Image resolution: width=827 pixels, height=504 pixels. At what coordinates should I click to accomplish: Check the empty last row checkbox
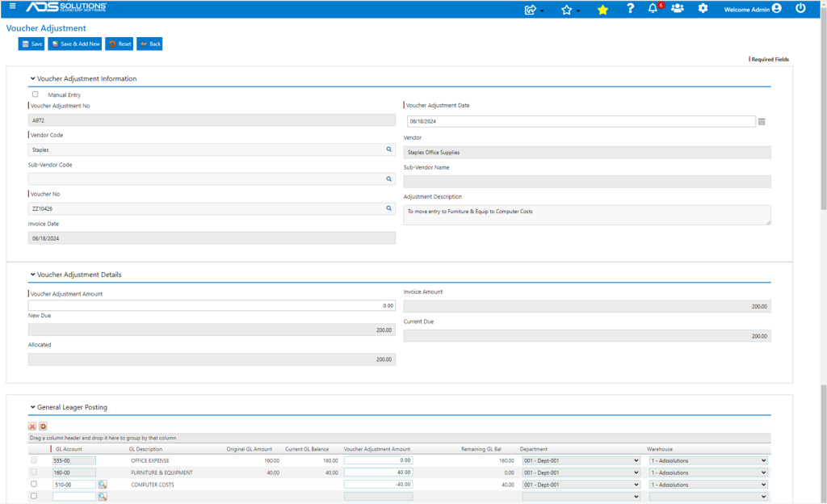[x=34, y=496]
